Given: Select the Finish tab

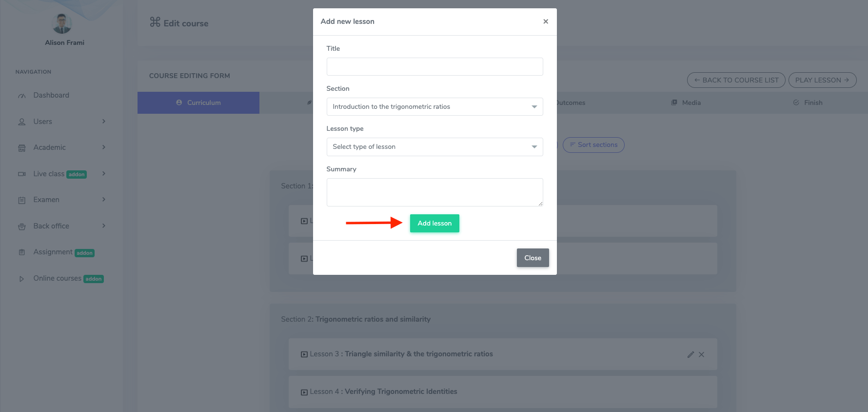Looking at the screenshot, I should click(808, 103).
